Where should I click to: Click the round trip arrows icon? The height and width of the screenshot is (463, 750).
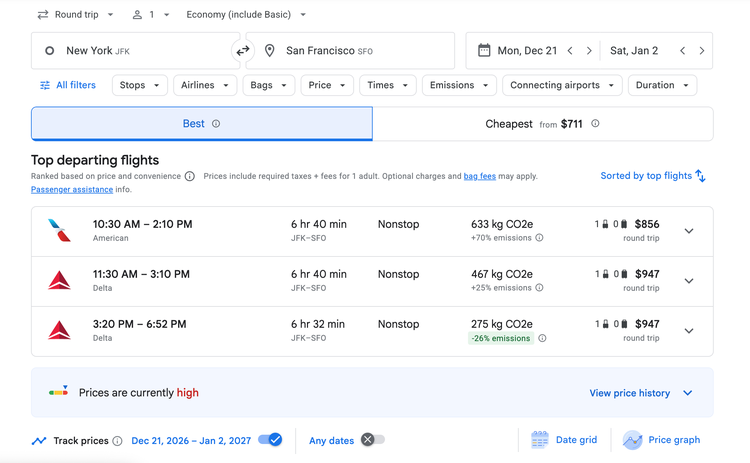click(43, 15)
